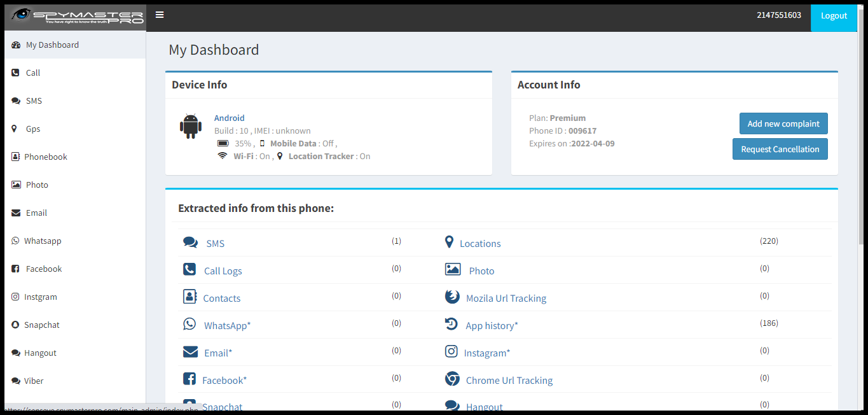Open the WhatsApp* link in extracted info
868x415 pixels.
pyautogui.click(x=228, y=325)
